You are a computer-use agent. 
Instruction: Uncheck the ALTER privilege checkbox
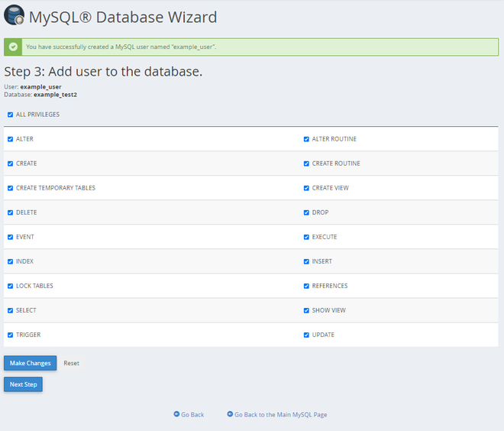(10, 139)
